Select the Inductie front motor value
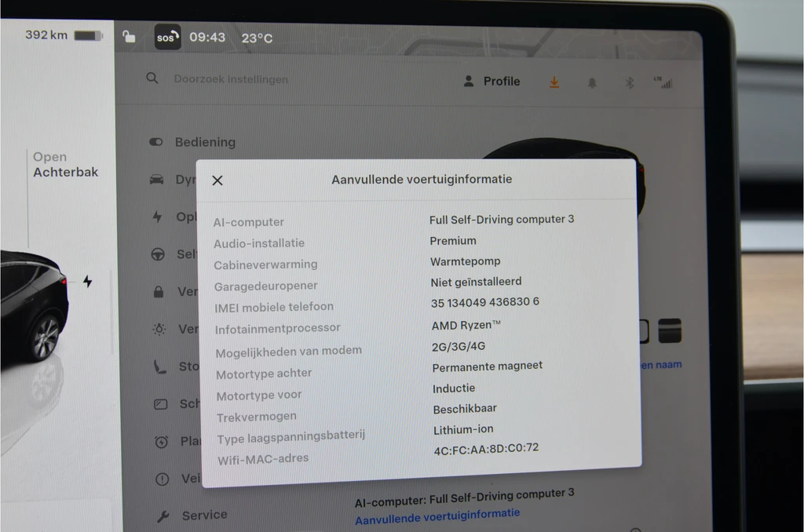 pos(454,388)
